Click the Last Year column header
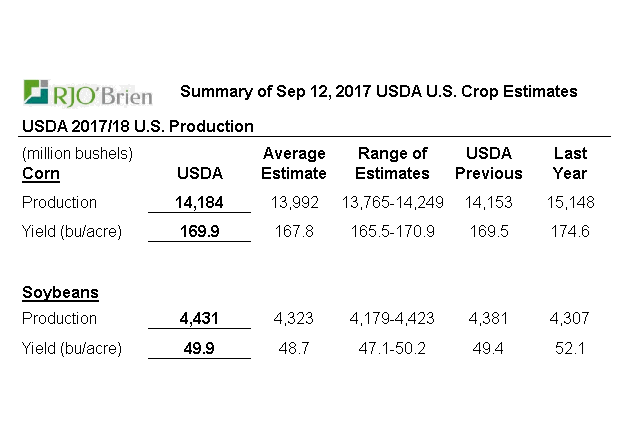The image size is (630, 430). (x=571, y=163)
